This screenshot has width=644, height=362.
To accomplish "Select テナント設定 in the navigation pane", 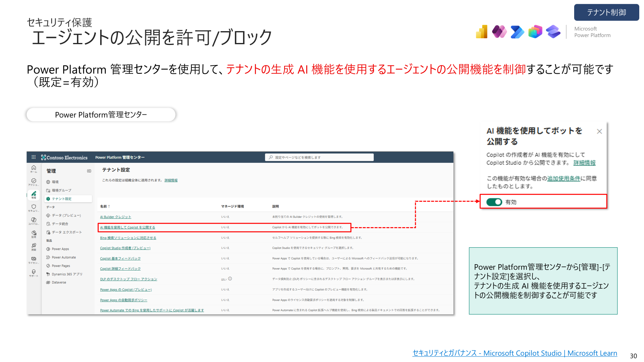I will (68, 199).
